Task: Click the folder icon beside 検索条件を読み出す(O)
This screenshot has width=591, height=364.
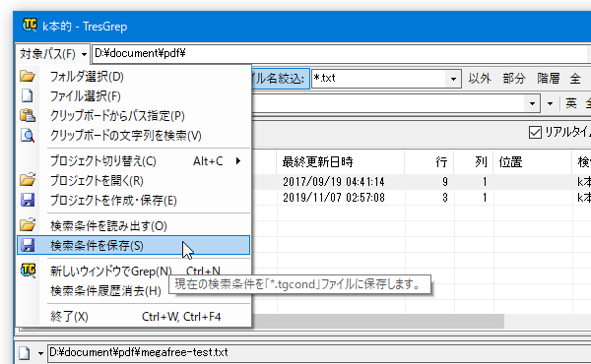Action: (x=28, y=224)
